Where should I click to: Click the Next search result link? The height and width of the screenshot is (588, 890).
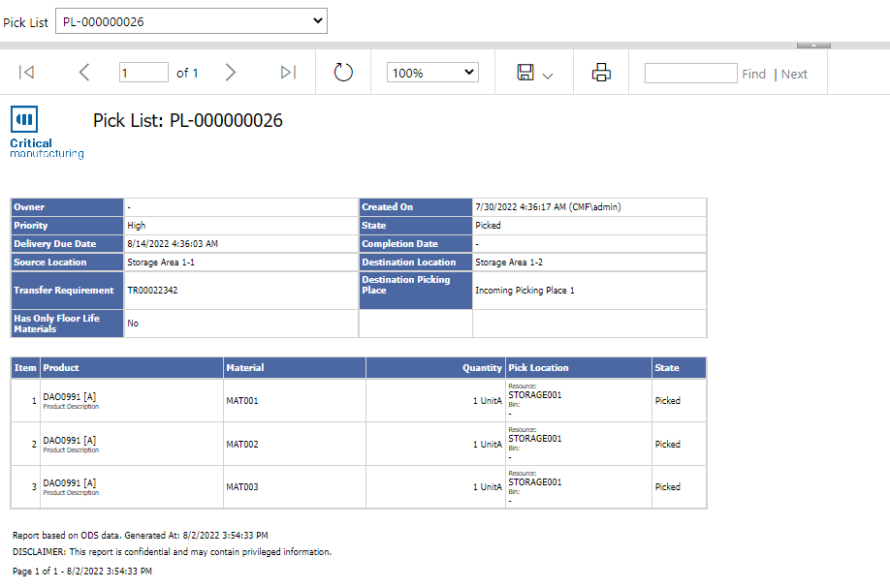click(x=794, y=74)
